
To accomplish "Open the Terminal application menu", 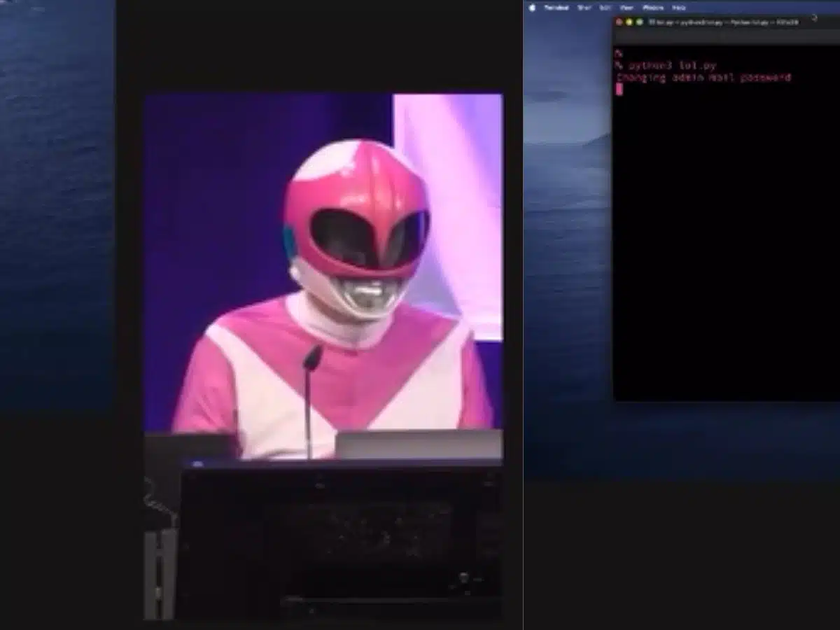I will [x=556, y=8].
